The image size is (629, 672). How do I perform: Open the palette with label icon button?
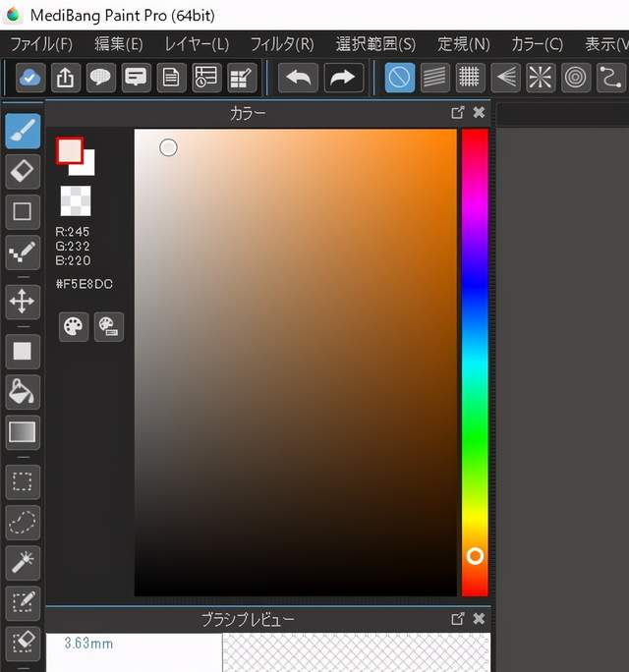tap(109, 327)
